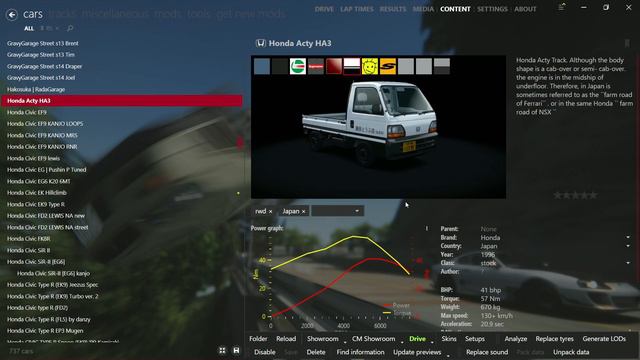The image size is (640, 360).
Task: Open the Showroom options arrow
Action: coord(345,341)
